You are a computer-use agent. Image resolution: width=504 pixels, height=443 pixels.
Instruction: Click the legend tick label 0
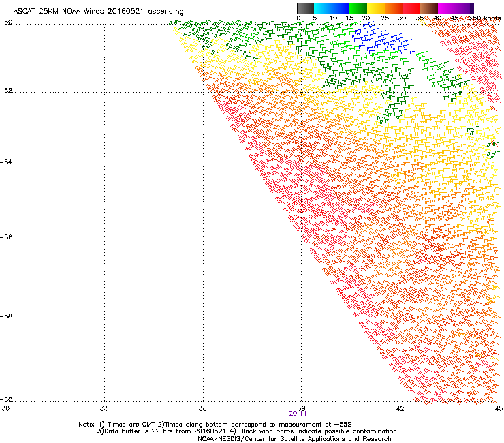click(x=298, y=18)
